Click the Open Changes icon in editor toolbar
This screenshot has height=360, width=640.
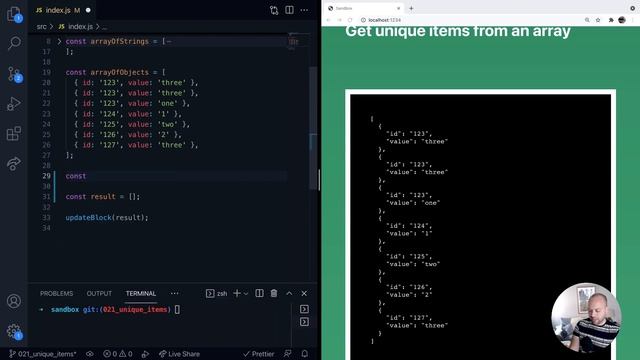click(x=274, y=10)
